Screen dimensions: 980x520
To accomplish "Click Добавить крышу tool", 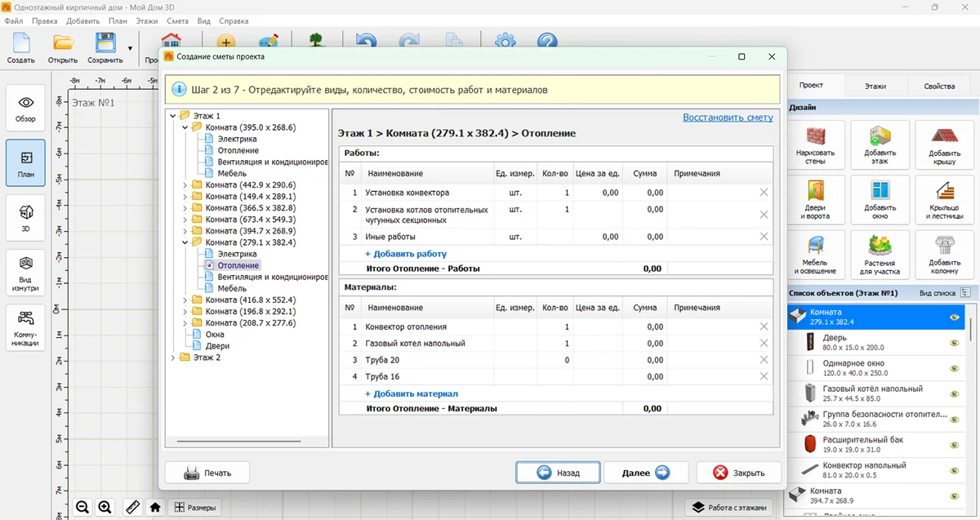I will coord(944,144).
